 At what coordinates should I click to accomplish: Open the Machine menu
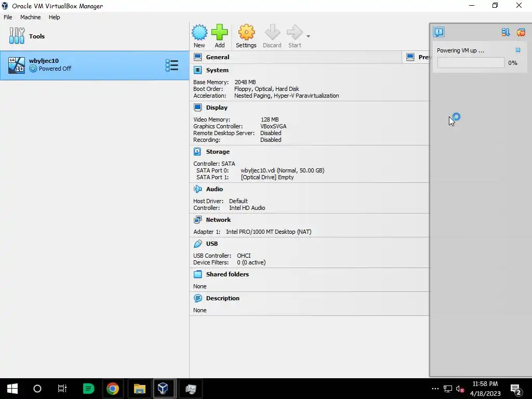[x=30, y=17]
